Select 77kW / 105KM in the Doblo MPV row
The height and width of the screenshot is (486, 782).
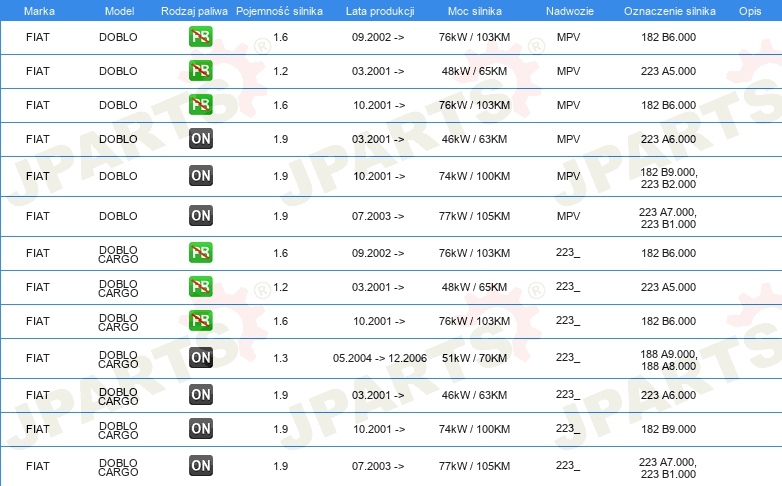(474, 217)
